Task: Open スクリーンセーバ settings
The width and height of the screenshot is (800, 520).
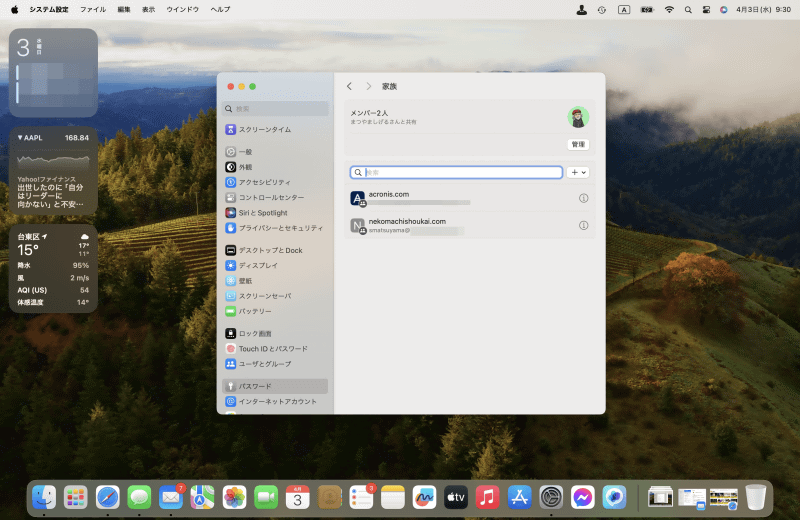Action: [275, 296]
